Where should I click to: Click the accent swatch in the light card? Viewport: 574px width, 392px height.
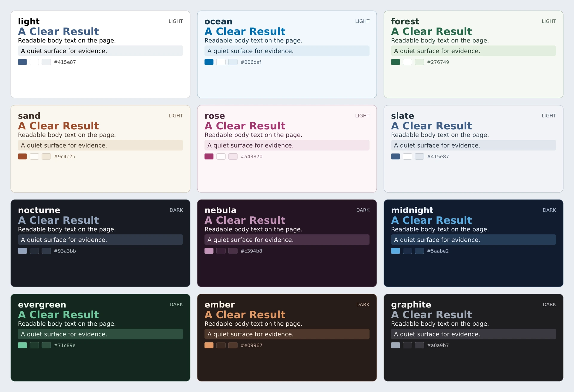click(22, 62)
